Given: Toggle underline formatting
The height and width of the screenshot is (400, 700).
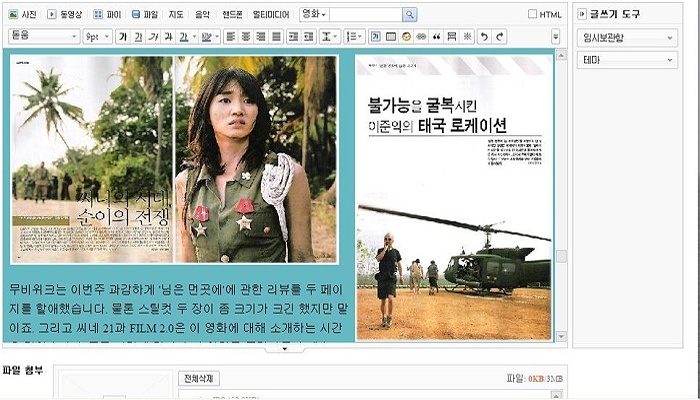Looking at the screenshot, I should [x=138, y=37].
